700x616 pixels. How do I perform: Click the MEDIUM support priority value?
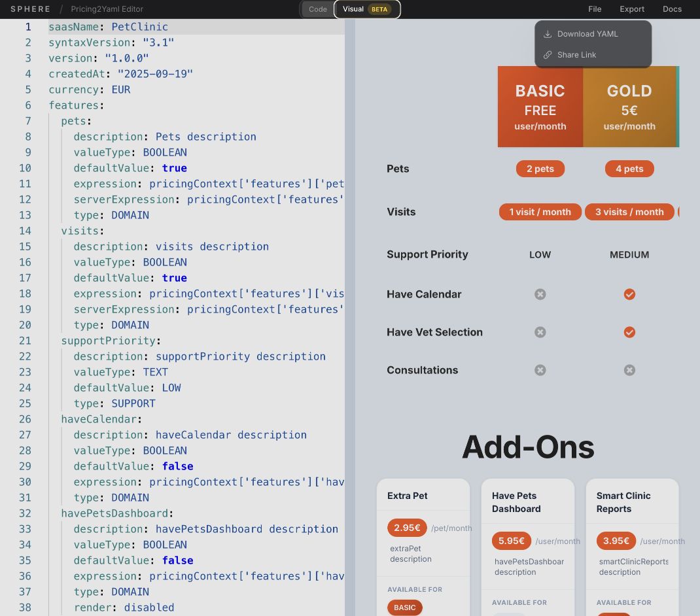pos(629,255)
